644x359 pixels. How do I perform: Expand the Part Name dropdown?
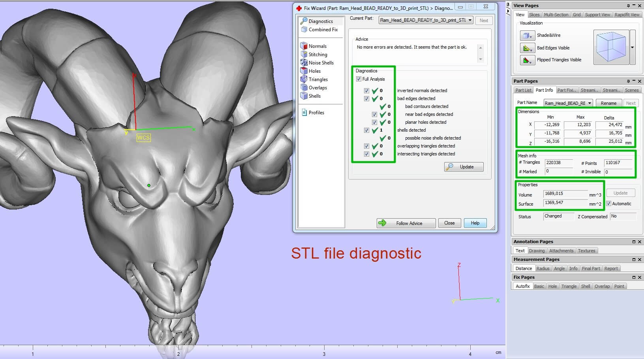[x=590, y=103]
